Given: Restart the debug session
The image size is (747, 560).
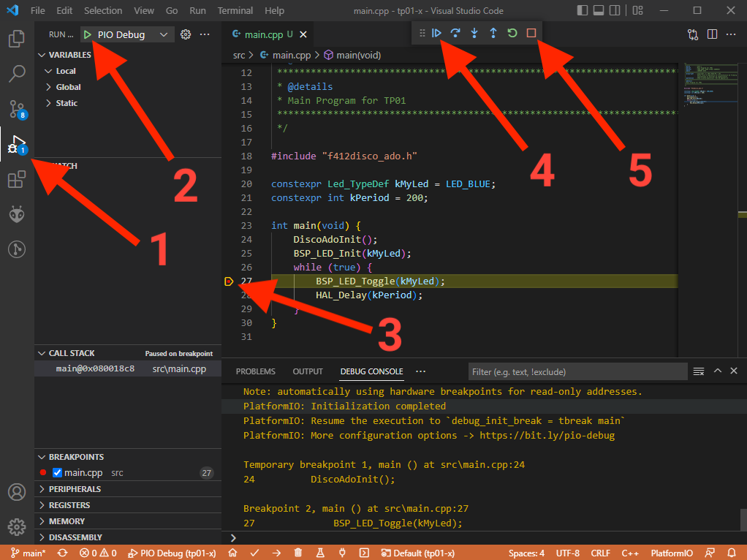Looking at the screenshot, I should click(x=512, y=33).
